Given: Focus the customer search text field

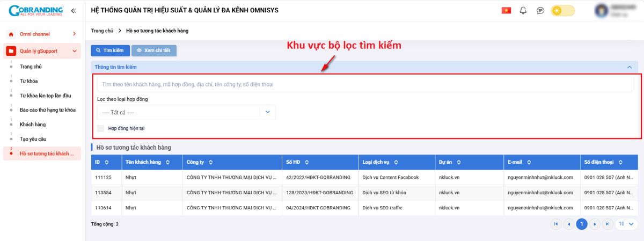Looking at the screenshot, I should pyautogui.click(x=364, y=84).
